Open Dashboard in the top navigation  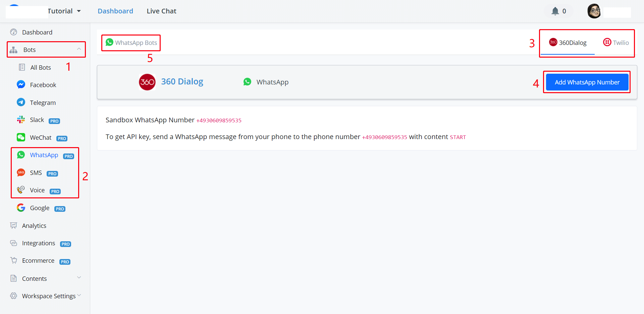point(115,11)
